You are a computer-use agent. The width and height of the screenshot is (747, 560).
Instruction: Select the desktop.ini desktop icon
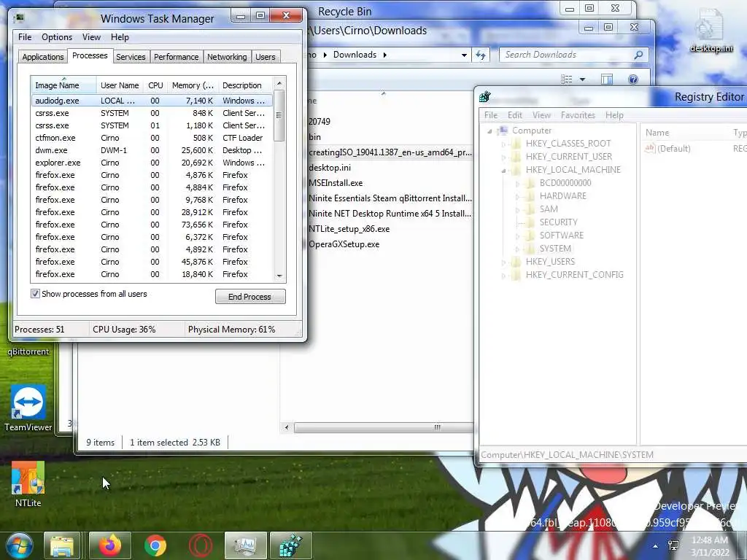[x=711, y=31]
